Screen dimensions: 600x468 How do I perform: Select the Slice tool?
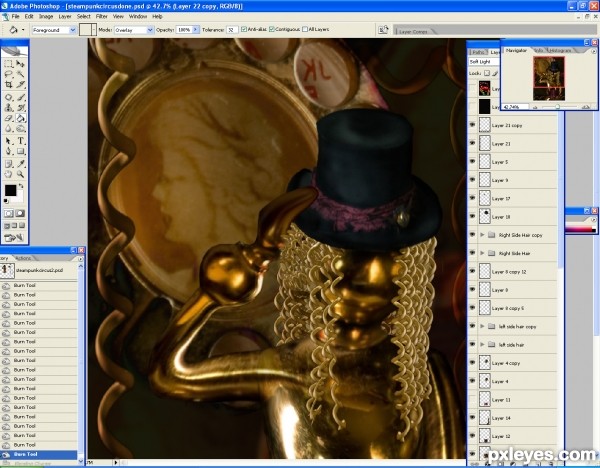20,85
